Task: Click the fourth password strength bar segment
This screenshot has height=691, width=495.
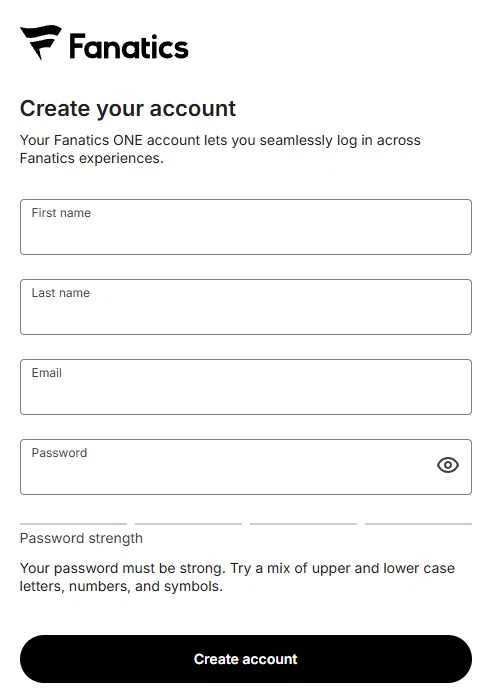Action: coord(418,524)
